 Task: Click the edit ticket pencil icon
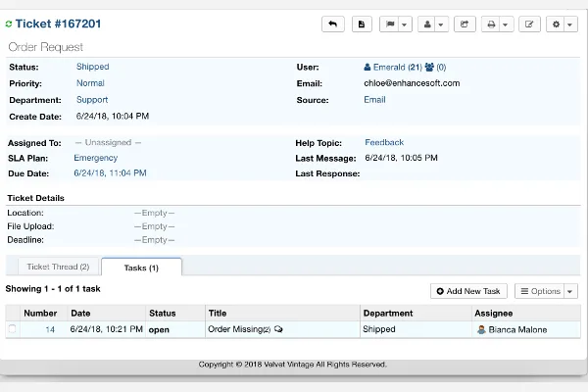pos(529,24)
